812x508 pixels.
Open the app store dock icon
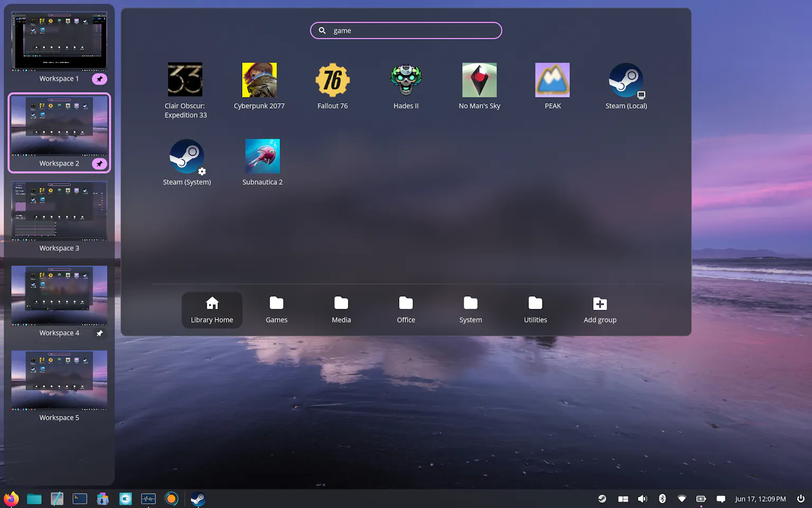[103, 498]
